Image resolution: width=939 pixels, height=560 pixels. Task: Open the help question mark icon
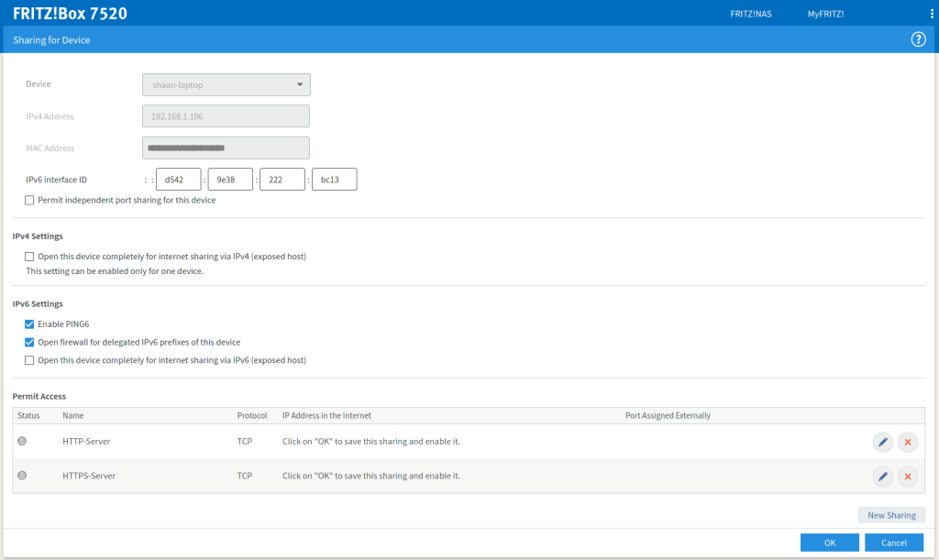point(918,39)
